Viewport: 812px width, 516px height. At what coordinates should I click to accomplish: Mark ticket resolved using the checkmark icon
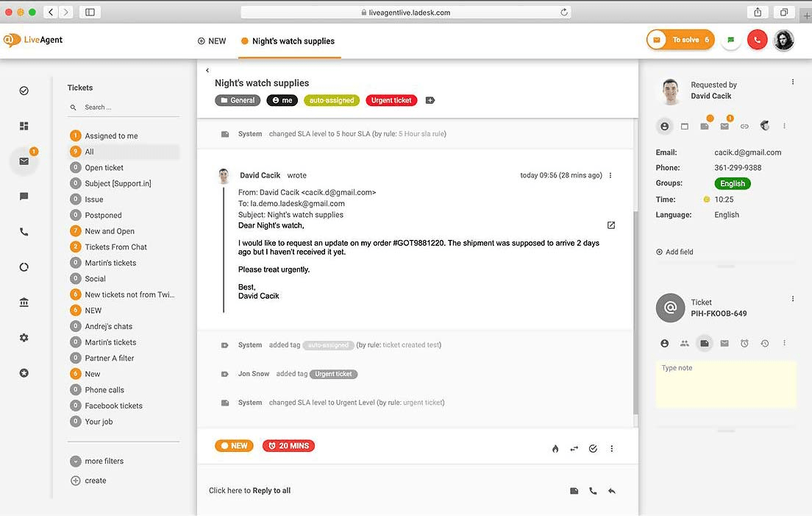click(593, 448)
